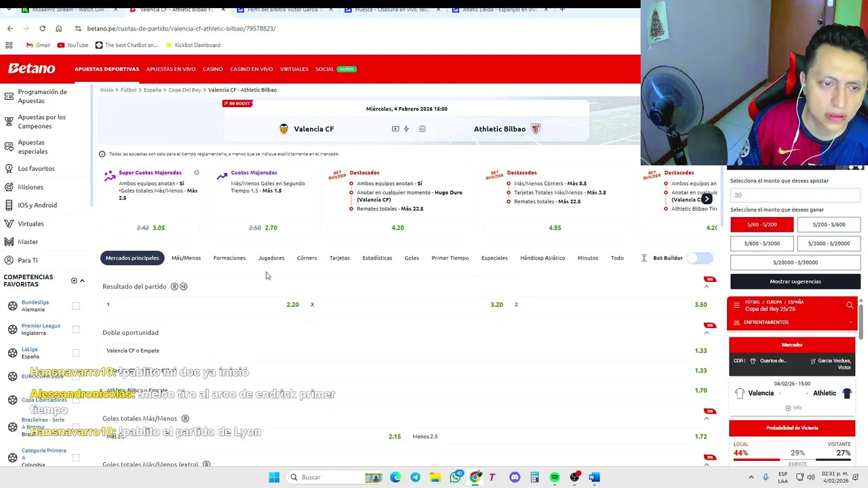Open Telegram from the taskbar
Screen dimensions: 868x488
(415, 477)
